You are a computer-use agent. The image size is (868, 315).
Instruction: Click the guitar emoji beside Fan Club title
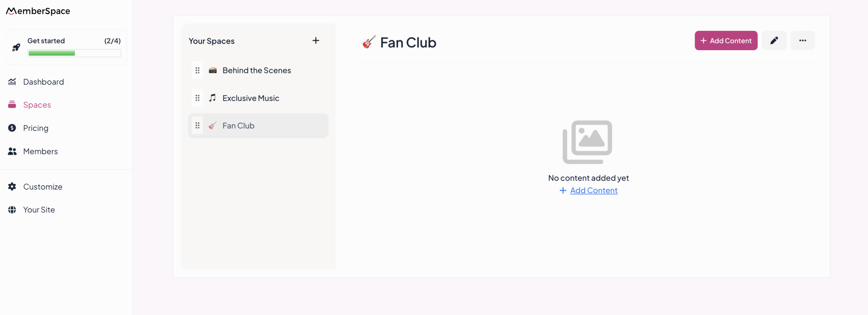click(x=369, y=42)
